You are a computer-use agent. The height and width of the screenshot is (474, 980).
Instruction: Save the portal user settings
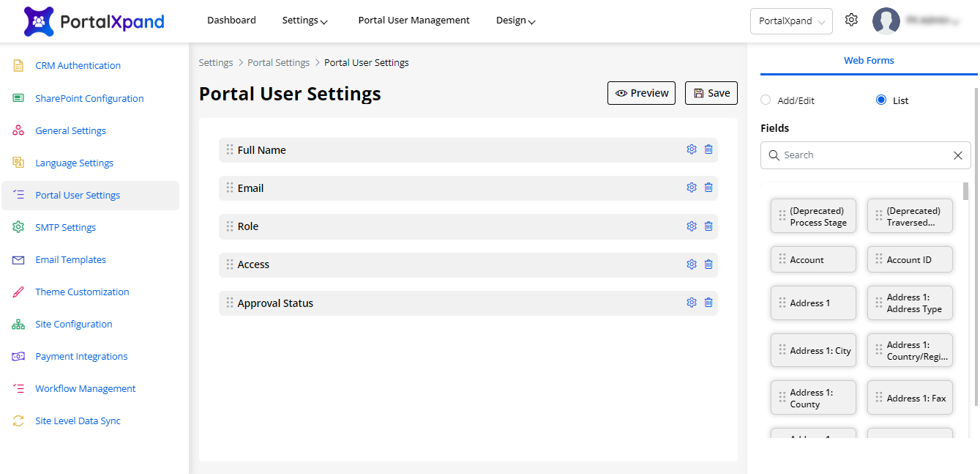(711, 93)
